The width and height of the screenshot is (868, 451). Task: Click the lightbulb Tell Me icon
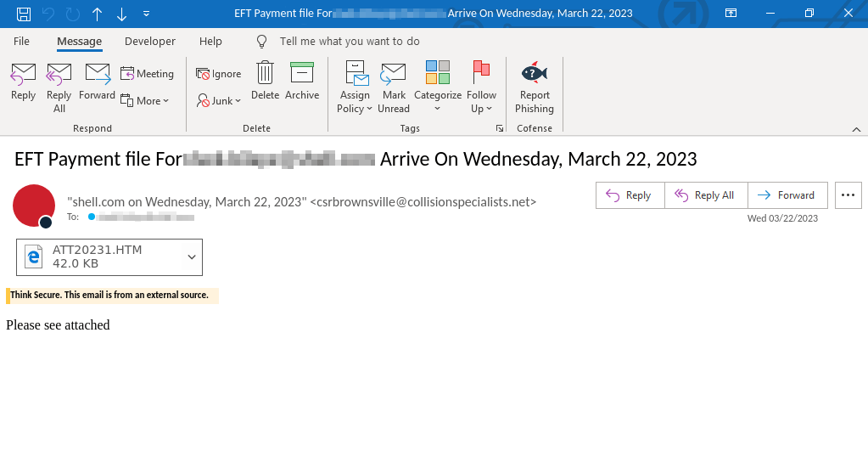click(262, 42)
